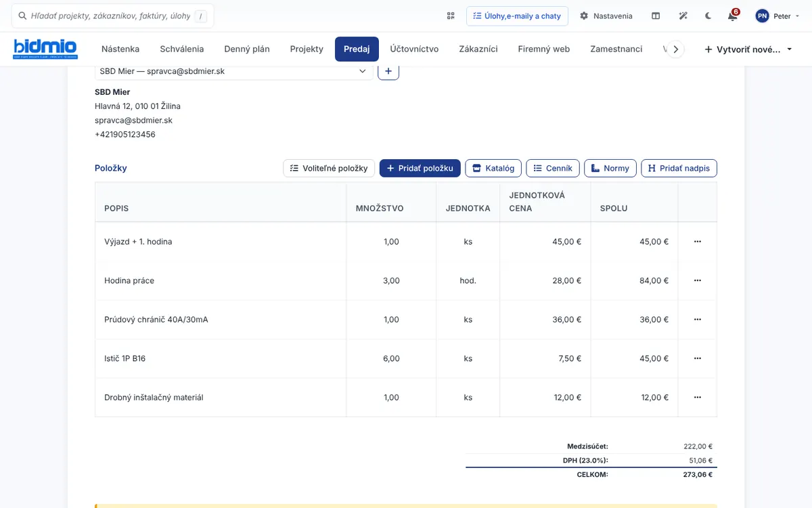
Task: Go to the Zákazníci tab
Action: [478, 49]
